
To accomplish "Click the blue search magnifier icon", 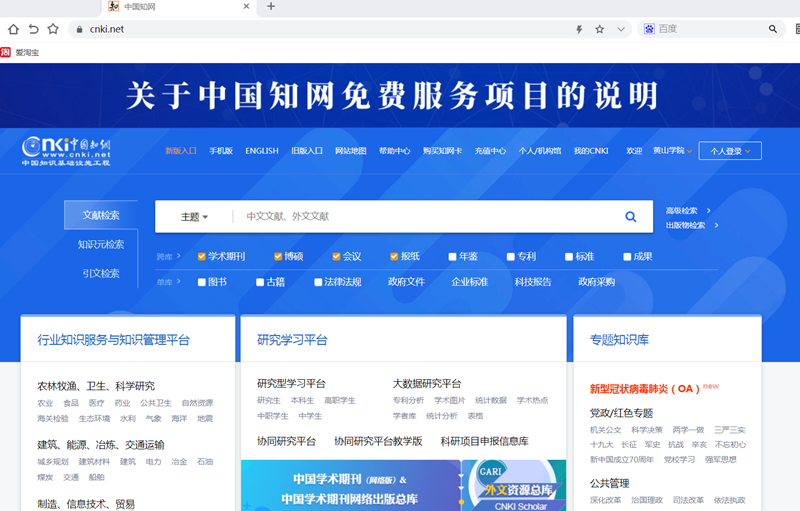I will point(631,216).
